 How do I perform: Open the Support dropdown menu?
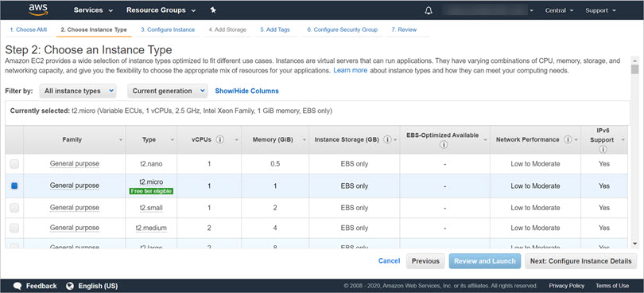[601, 10]
